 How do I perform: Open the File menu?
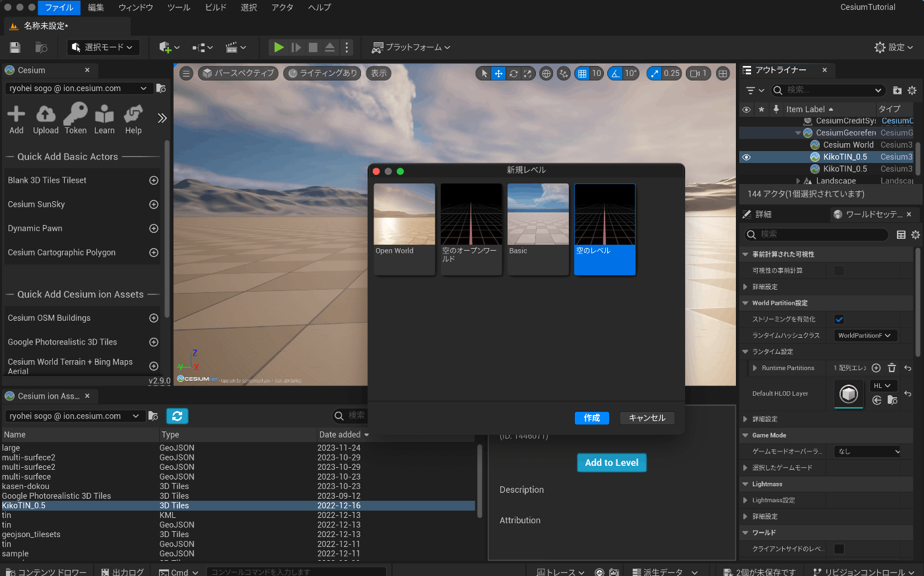pyautogui.click(x=59, y=7)
